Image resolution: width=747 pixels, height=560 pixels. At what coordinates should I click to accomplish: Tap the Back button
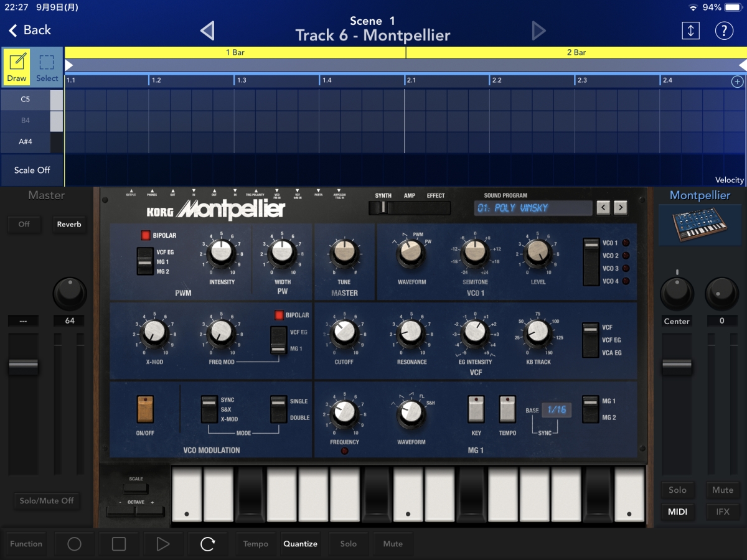coord(30,30)
